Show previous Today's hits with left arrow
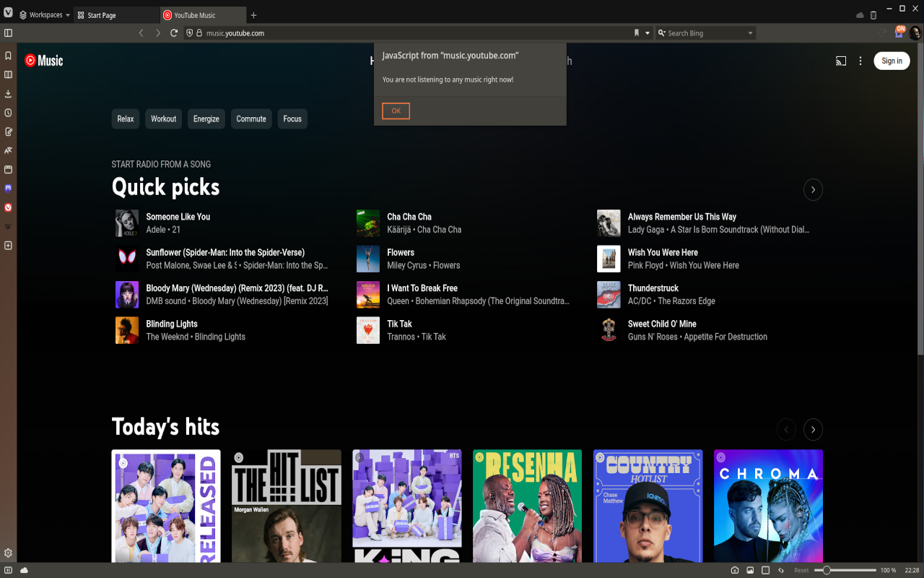This screenshot has height=578, width=924. (x=786, y=429)
